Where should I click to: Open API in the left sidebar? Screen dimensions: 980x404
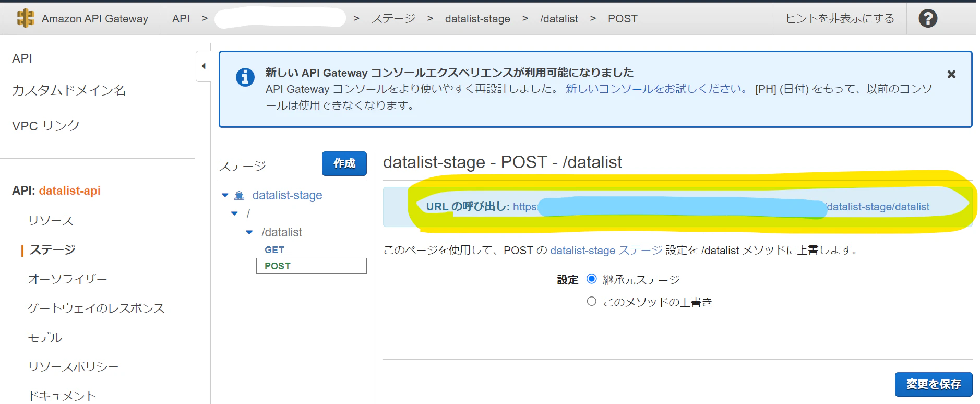tap(22, 58)
